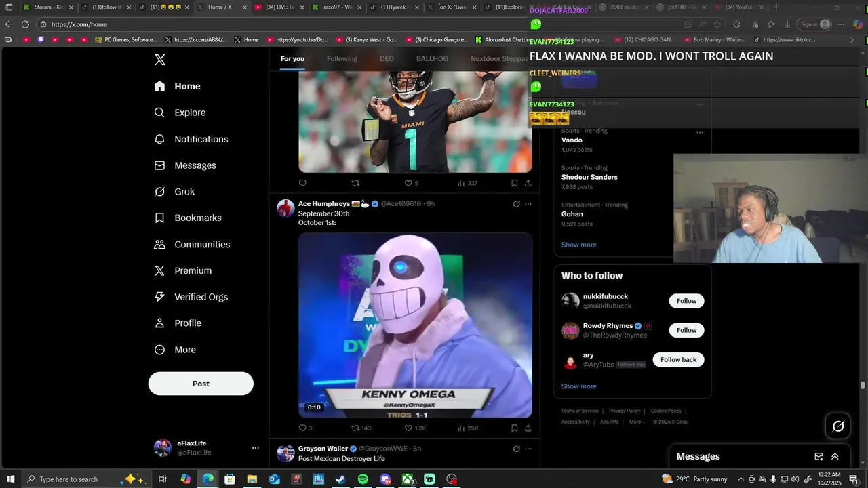Open account menu dots next to aFlaxLife
This screenshot has height=488, width=868.
(256, 448)
